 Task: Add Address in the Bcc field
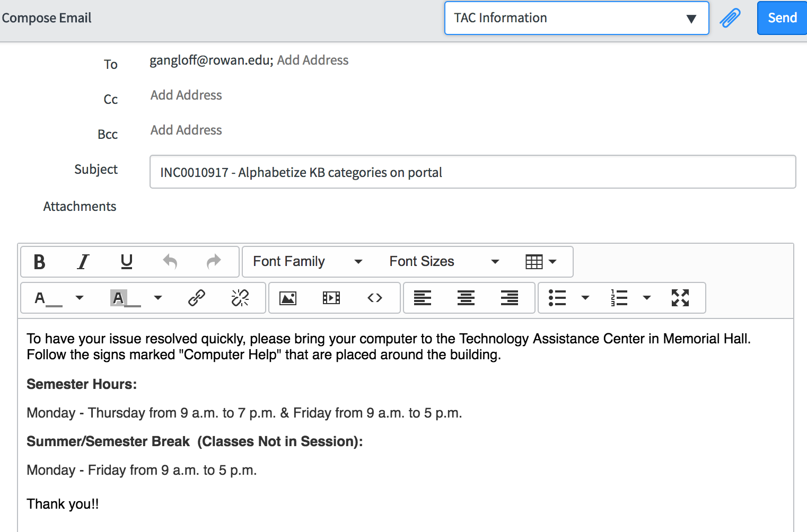coord(186,130)
